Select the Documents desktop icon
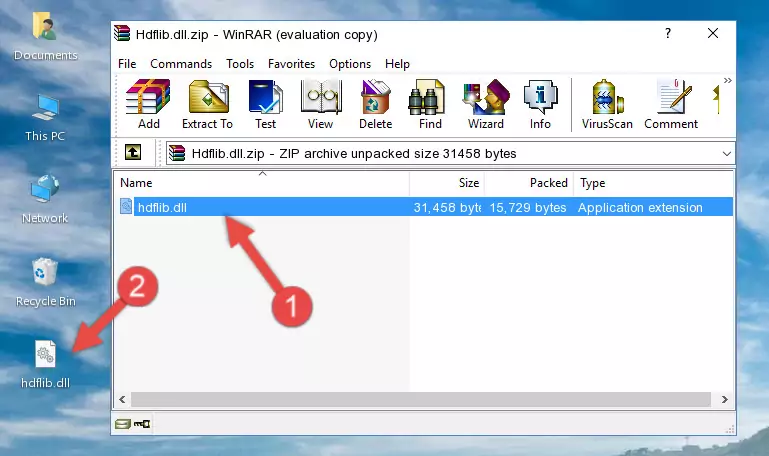Image resolution: width=769 pixels, height=456 pixels. [x=45, y=37]
